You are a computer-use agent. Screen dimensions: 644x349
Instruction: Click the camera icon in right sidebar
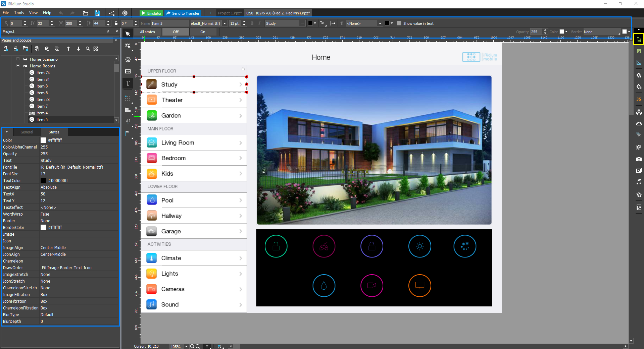[639, 159]
